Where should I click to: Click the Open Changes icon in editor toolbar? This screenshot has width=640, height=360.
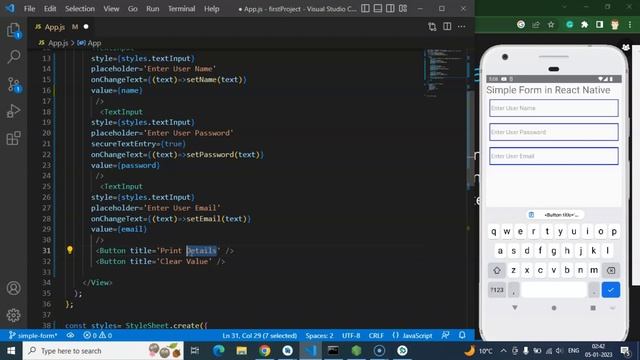[x=432, y=27]
